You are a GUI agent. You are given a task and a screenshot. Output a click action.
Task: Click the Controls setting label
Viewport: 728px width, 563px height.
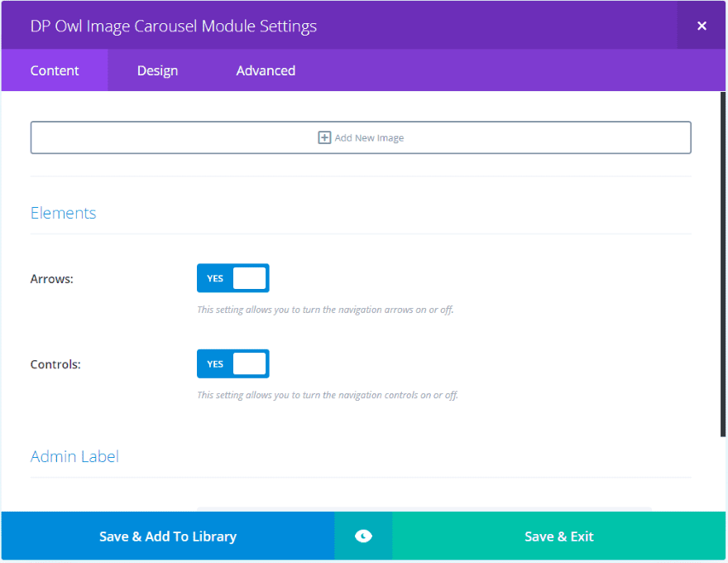click(x=55, y=364)
